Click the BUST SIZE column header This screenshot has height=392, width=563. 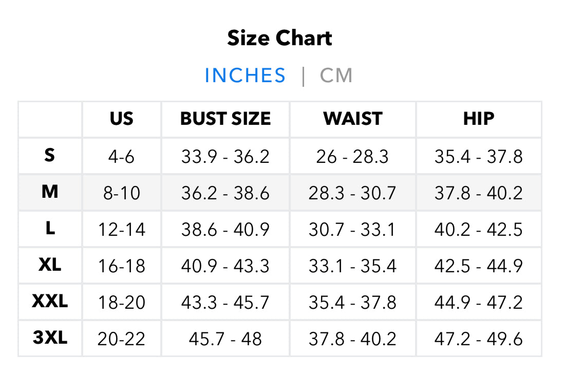pyautogui.click(x=225, y=119)
